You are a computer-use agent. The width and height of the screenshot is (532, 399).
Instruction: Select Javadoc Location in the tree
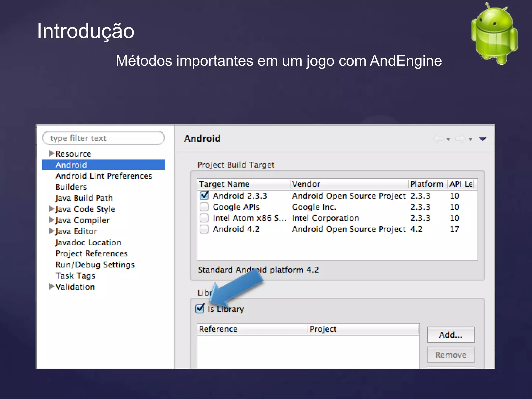(x=88, y=243)
